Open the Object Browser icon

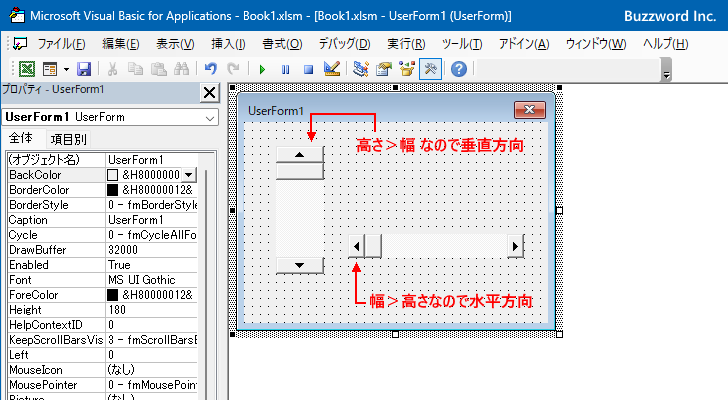pyautogui.click(x=407, y=70)
